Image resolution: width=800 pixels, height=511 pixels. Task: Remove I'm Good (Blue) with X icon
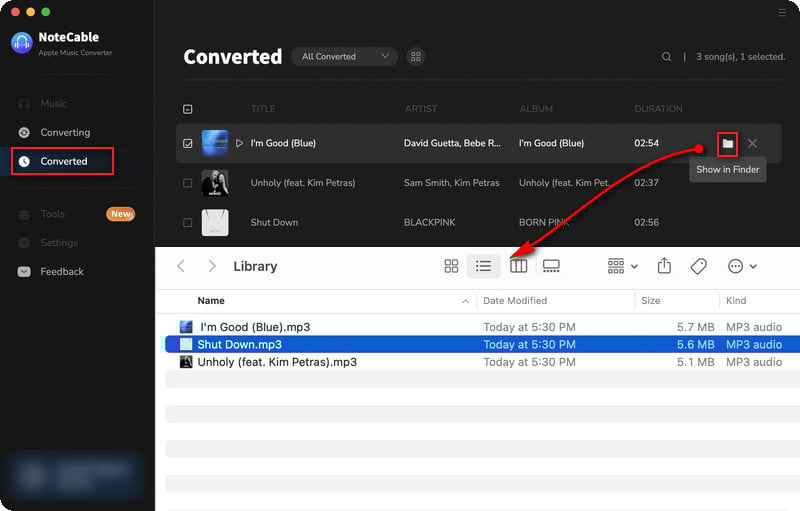(x=752, y=144)
